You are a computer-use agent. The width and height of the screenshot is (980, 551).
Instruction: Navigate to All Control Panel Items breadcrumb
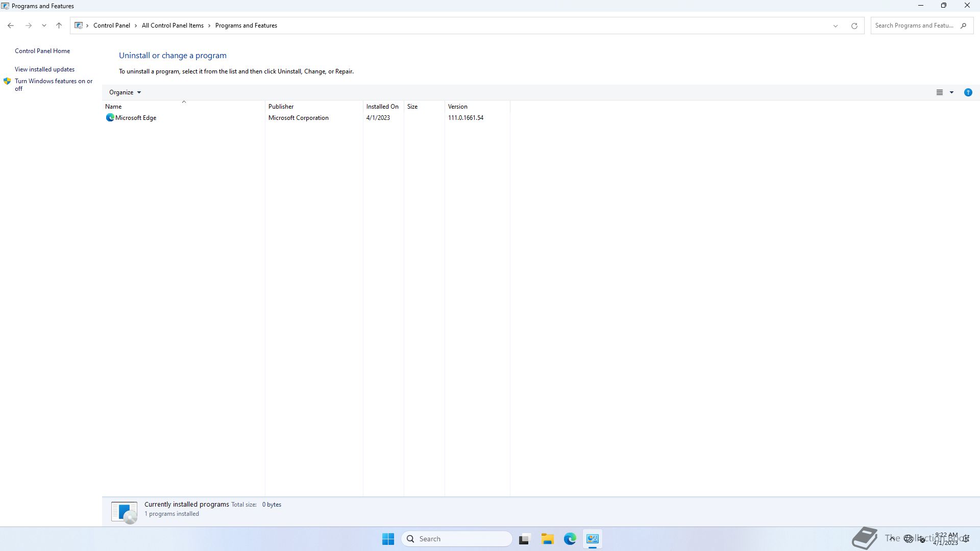[x=173, y=26]
